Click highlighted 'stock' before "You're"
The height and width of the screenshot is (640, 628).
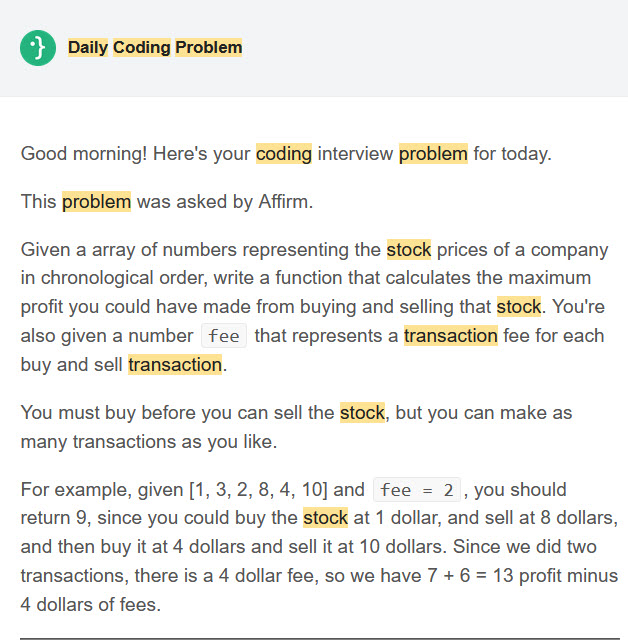pos(518,307)
